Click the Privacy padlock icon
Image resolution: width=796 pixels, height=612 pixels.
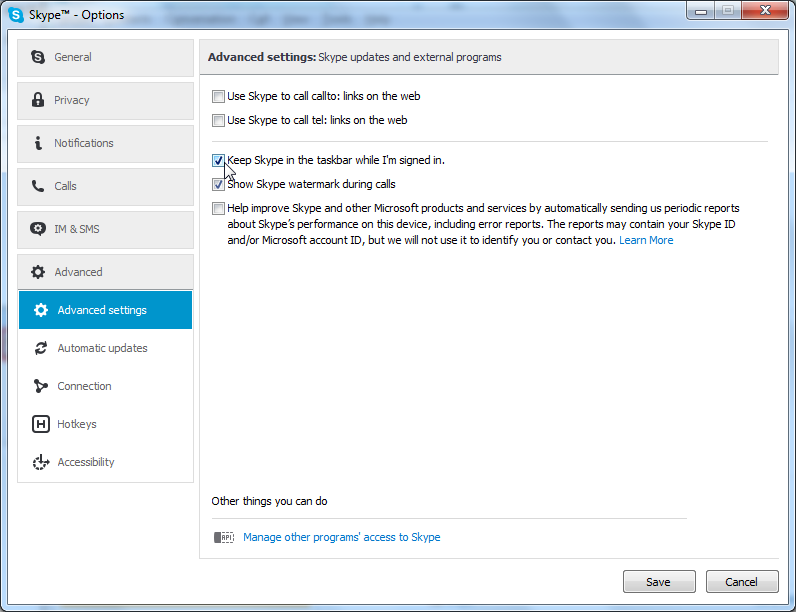click(38, 100)
